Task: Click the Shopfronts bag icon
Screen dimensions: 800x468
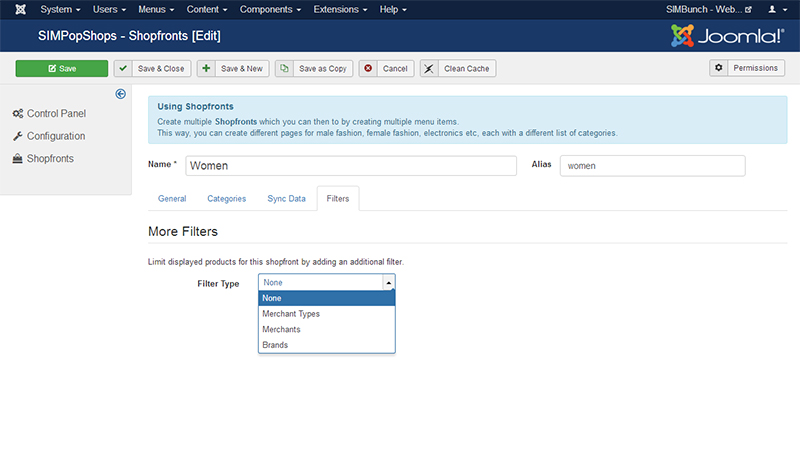Action: [17, 159]
